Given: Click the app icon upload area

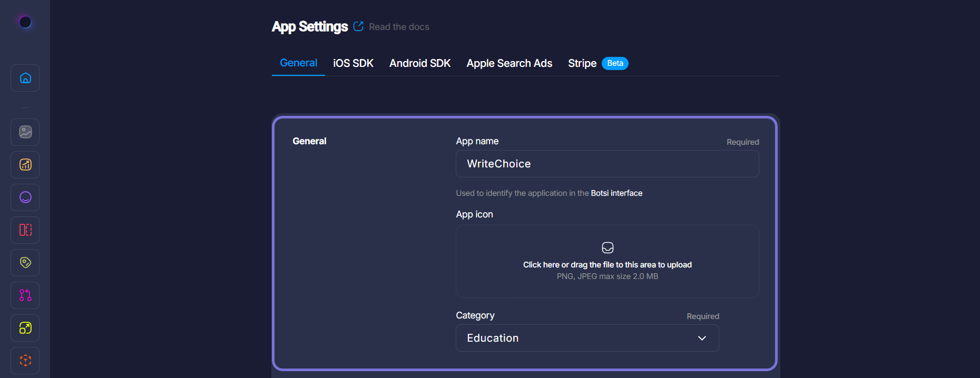Looking at the screenshot, I should pyautogui.click(x=607, y=262).
